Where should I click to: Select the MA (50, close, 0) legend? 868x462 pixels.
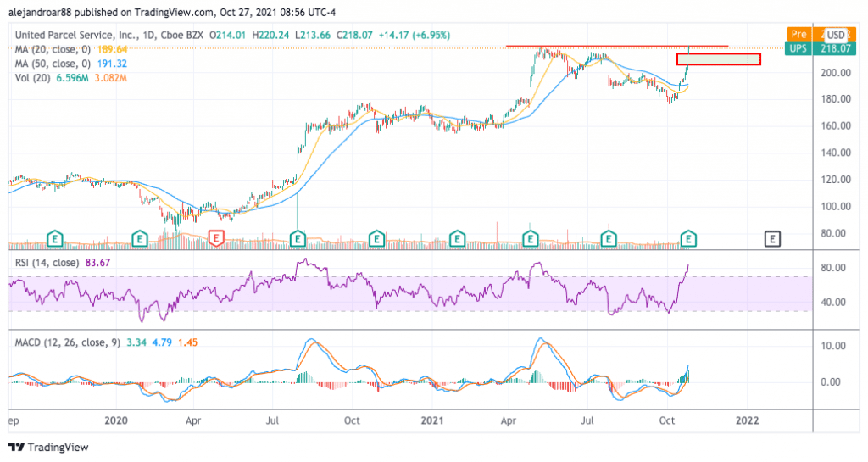click(53, 64)
